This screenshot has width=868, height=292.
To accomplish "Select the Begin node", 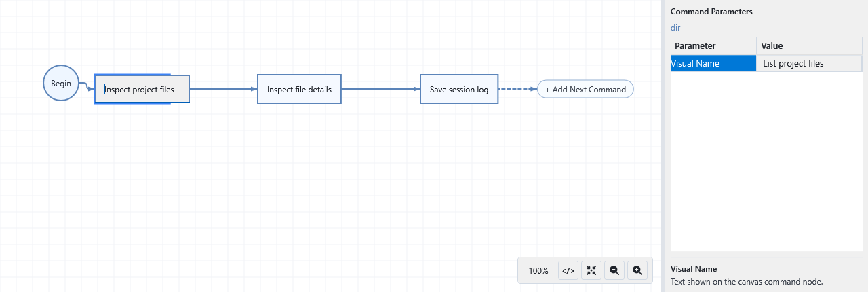I will click(61, 84).
